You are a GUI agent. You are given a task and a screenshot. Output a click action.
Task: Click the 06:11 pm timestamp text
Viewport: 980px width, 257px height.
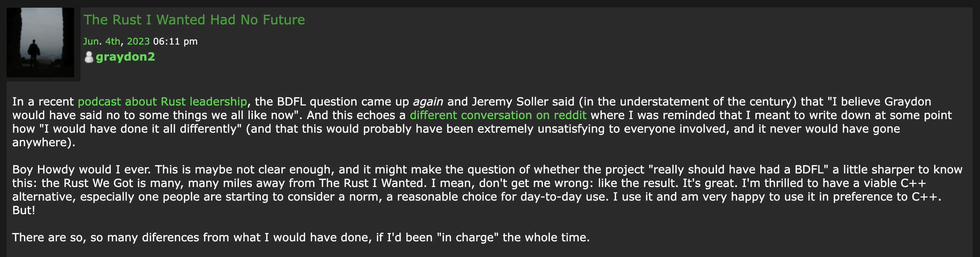click(x=176, y=41)
